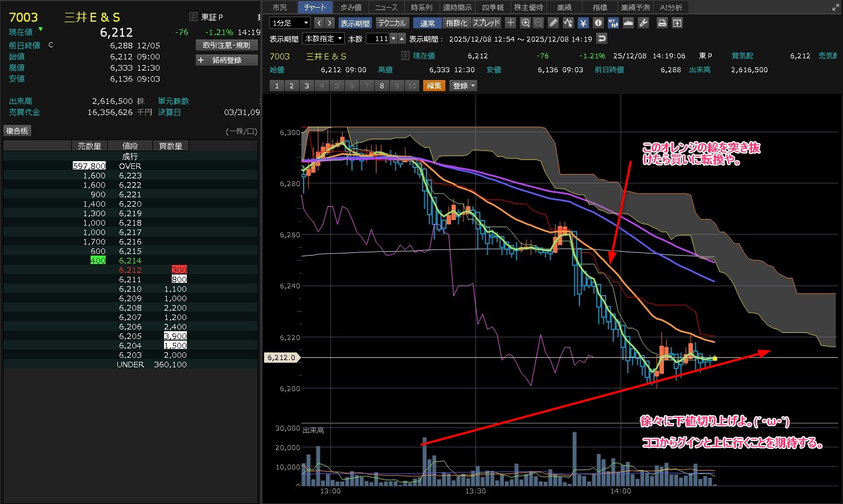Expand the 本数指定 dropdown
This screenshot has width=843, height=504.
tap(323, 38)
